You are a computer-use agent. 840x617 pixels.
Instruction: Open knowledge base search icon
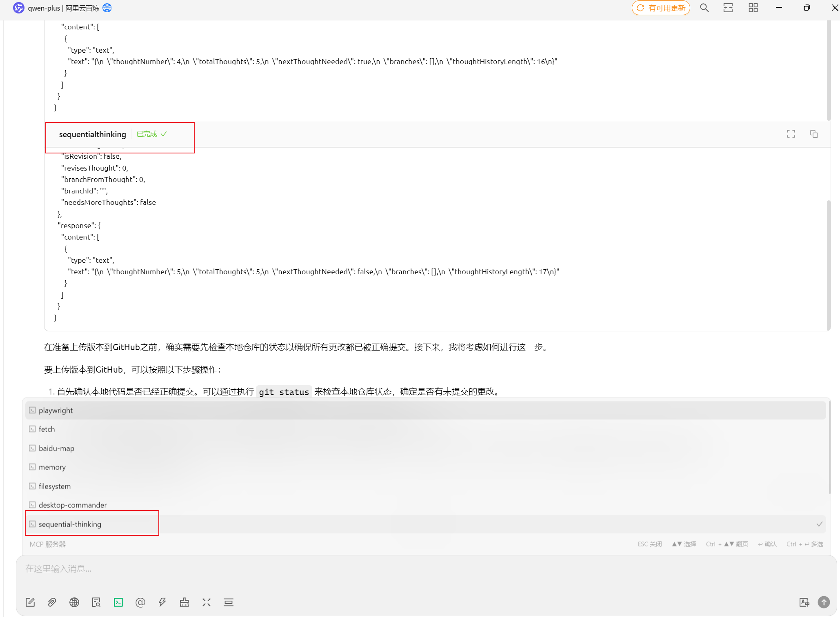96,602
